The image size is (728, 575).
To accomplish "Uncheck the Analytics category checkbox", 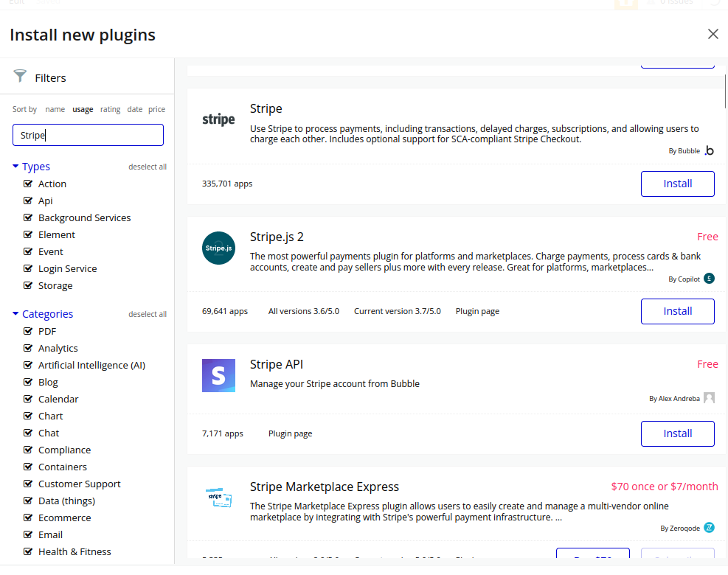I will tap(28, 348).
